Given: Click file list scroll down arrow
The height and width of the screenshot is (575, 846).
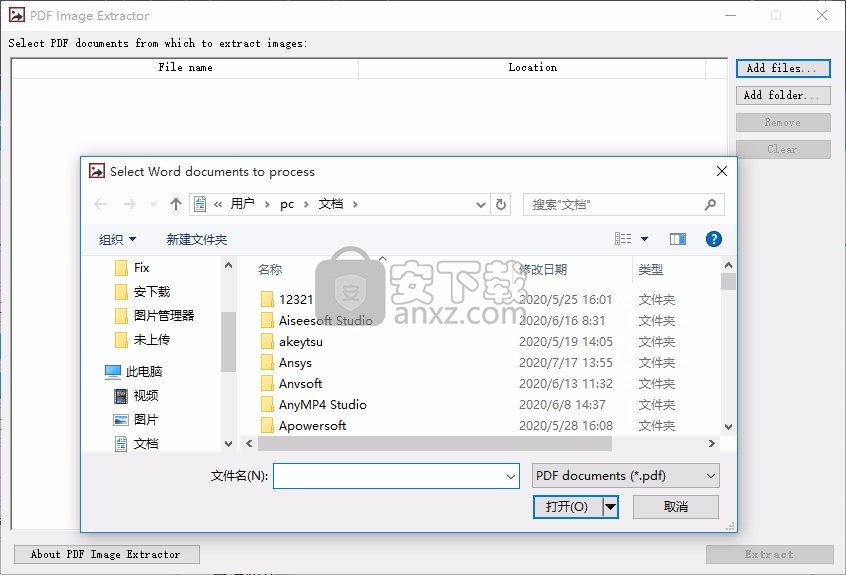Looking at the screenshot, I should 728,427.
